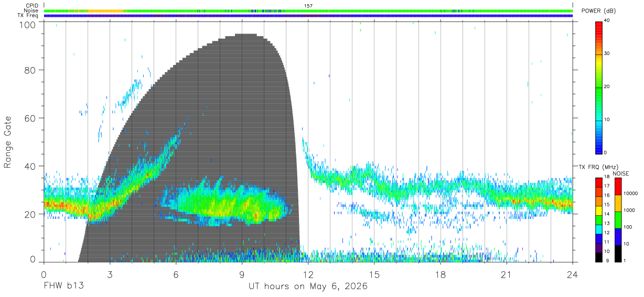Viewport: 644px width, 297px height.
Task: Click the blue TX Freq strip
Action: coord(308,16)
